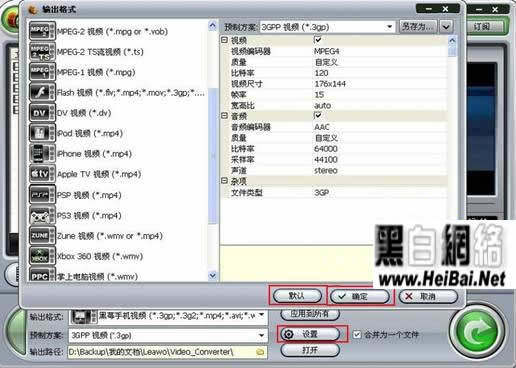Click the Xbox 360 视频 (*.wmv) label
Screen dimensions: 516x368
click(x=100, y=256)
